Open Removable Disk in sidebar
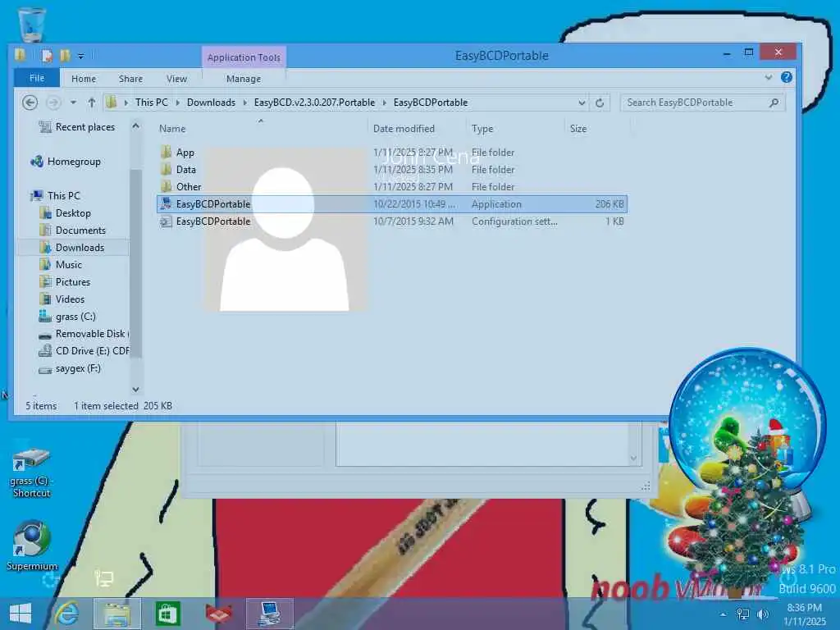The image size is (840, 630). pyautogui.click(x=83, y=334)
